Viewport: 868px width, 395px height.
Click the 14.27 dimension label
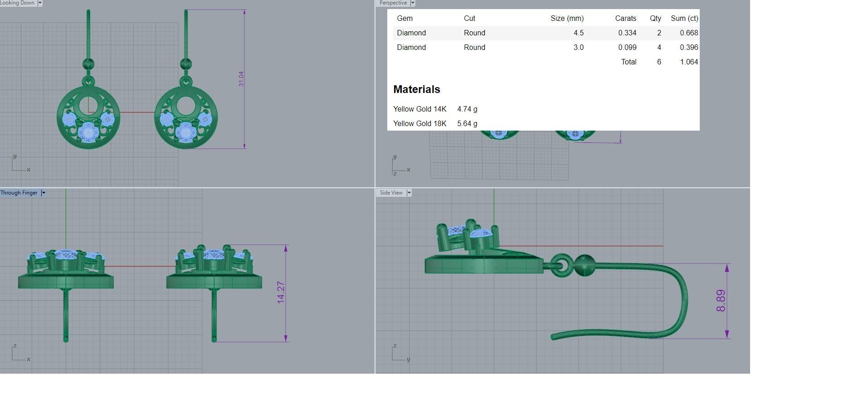281,293
